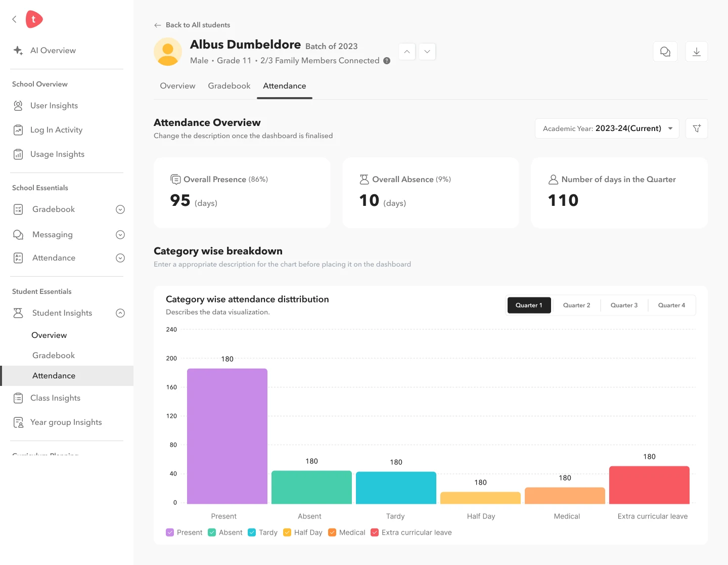Click Albus Dumbeldore's avatar
Image resolution: width=728 pixels, height=565 pixels.
pos(168,52)
